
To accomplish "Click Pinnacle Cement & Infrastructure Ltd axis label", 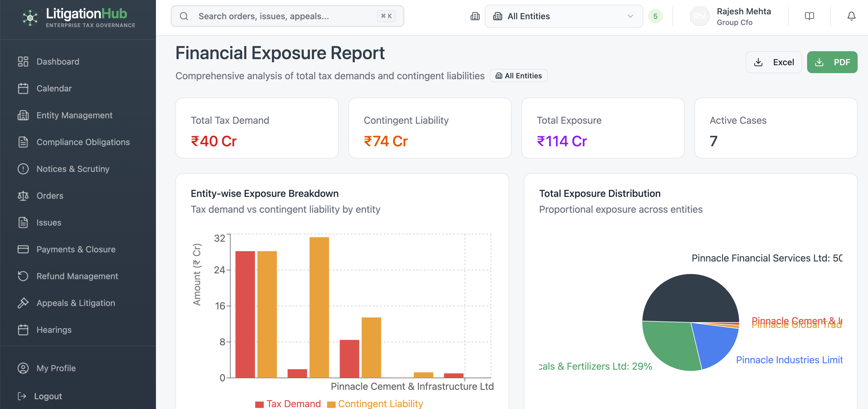I will click(x=412, y=386).
